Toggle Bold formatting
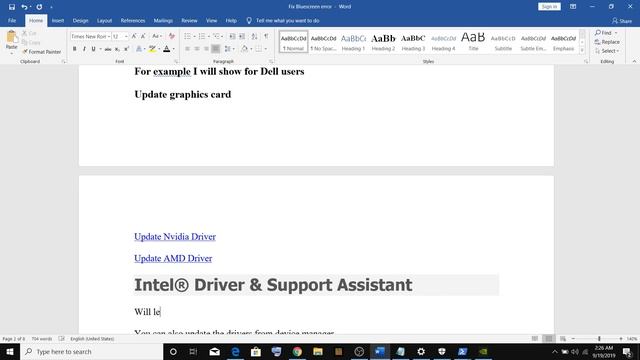640x360 pixels. point(74,49)
